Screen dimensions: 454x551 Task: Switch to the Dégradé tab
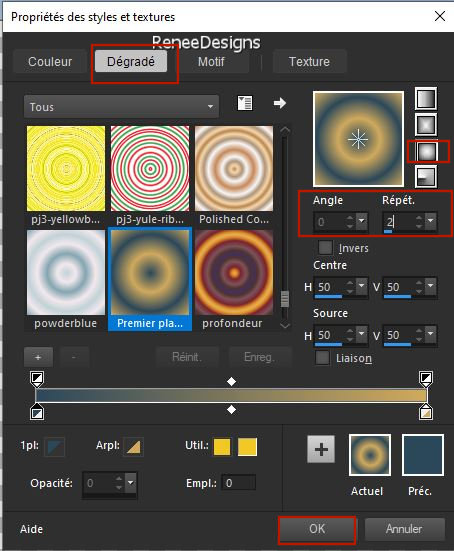131,62
